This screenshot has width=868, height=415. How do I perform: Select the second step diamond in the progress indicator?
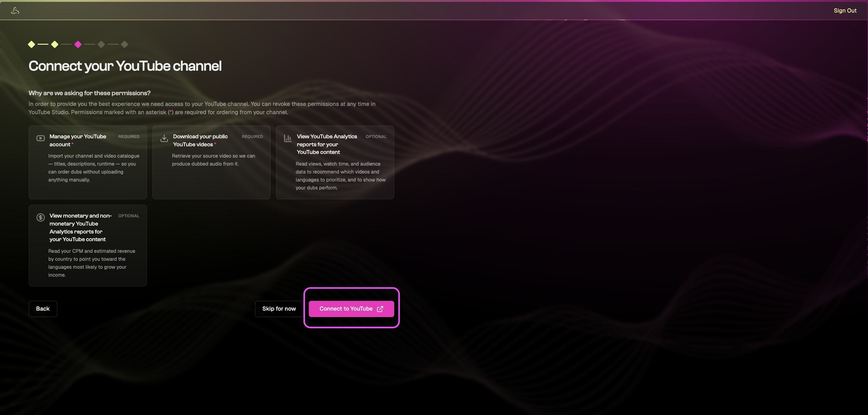click(x=54, y=44)
